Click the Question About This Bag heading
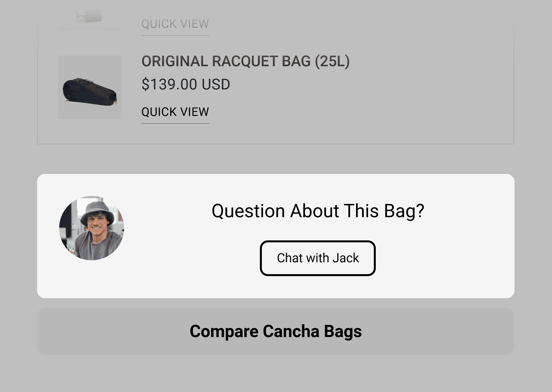The image size is (552, 392). click(x=319, y=211)
